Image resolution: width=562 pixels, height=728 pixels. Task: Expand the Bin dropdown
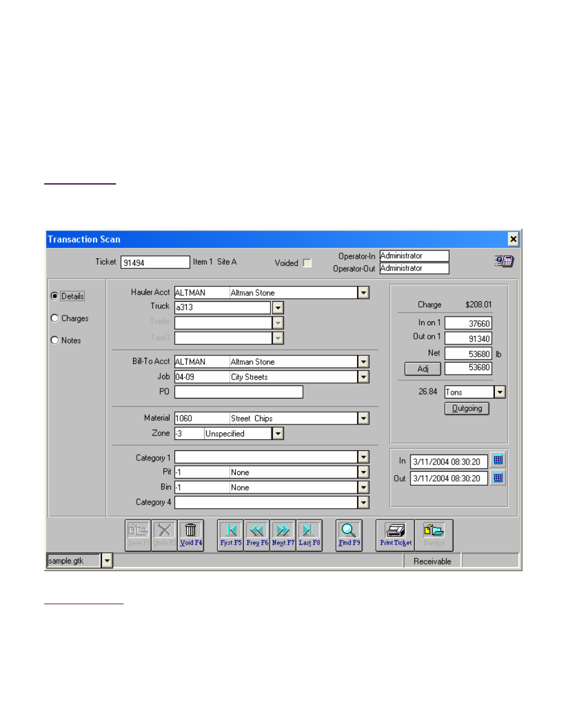click(x=363, y=487)
